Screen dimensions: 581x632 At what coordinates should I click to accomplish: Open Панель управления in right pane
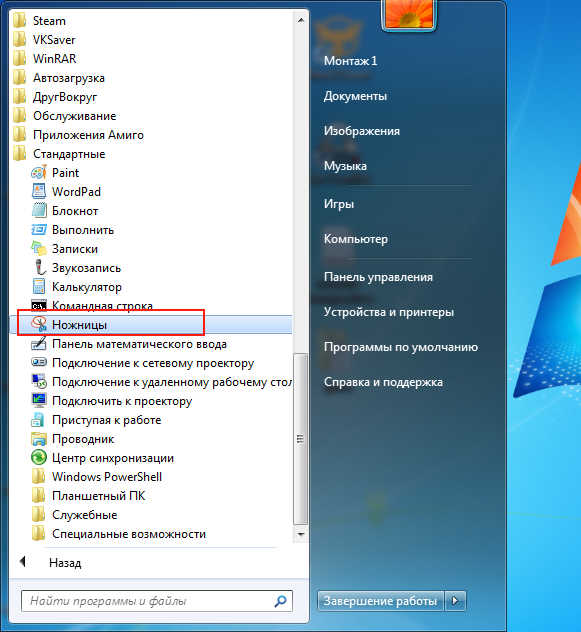coord(378,277)
